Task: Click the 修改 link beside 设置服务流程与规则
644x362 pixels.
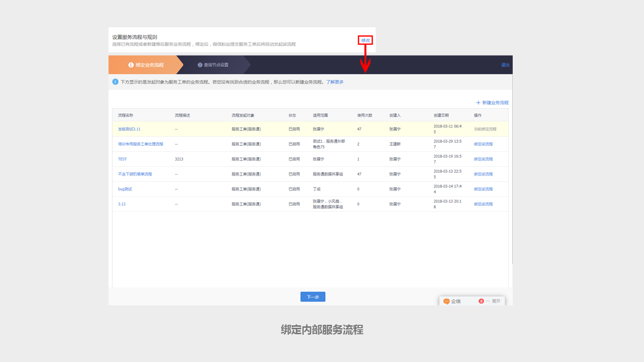Action: (x=366, y=41)
